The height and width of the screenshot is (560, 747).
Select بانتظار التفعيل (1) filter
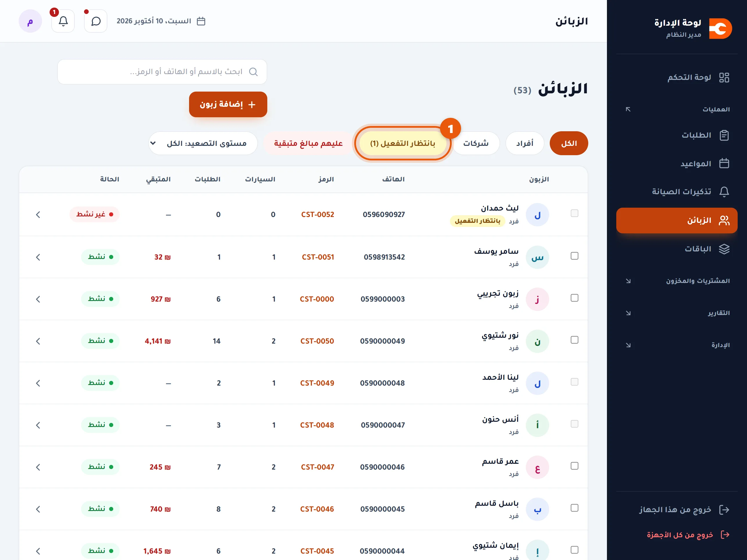pos(403,143)
